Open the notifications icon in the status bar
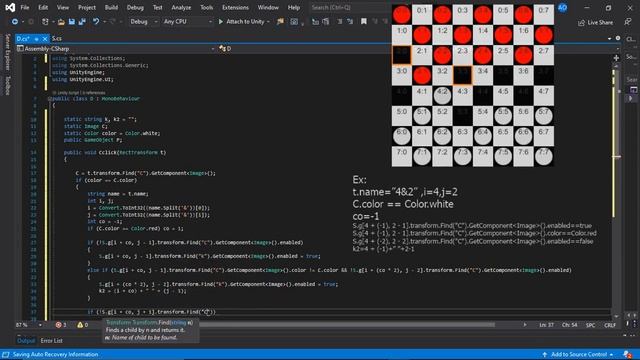640x360 pixels. point(627,354)
